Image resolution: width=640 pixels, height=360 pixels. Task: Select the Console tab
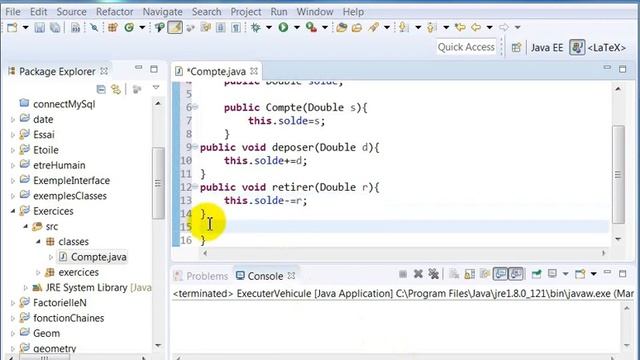[x=265, y=276]
